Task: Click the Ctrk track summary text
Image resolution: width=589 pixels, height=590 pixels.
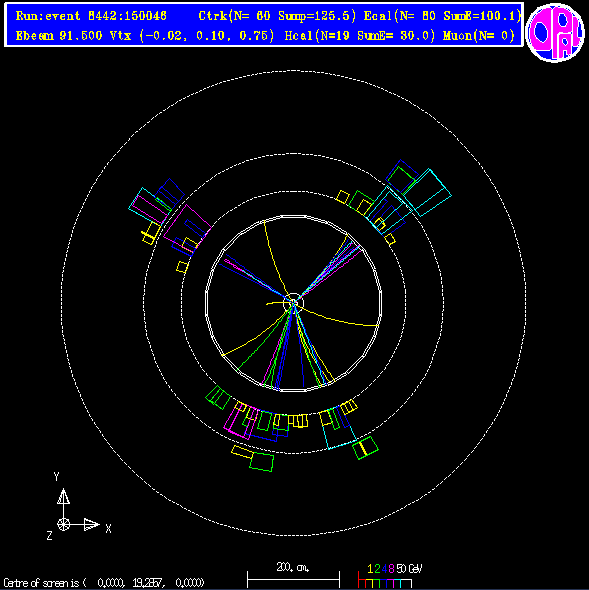Action: pyautogui.click(x=277, y=16)
